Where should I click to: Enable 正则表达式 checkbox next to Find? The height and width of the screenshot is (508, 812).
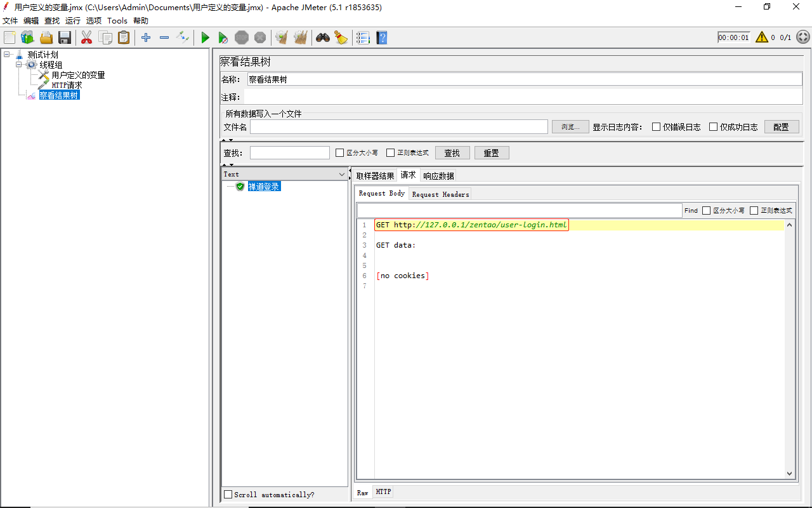(x=754, y=211)
